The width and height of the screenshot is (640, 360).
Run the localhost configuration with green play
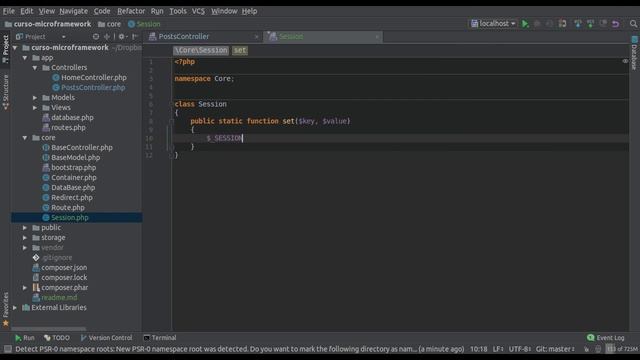pos(525,24)
